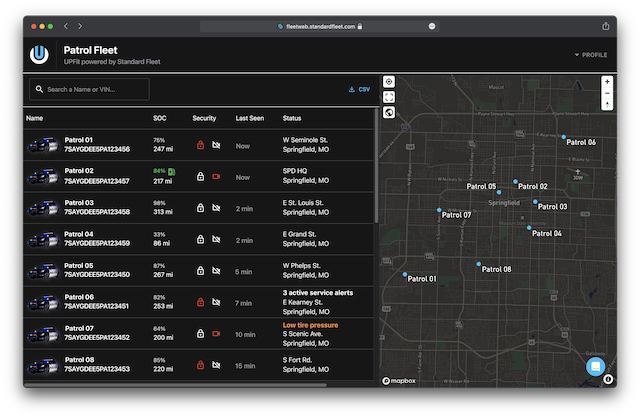Click the Patrol 01 marker on the map
This screenshot has height=417, width=640.
tap(405, 274)
